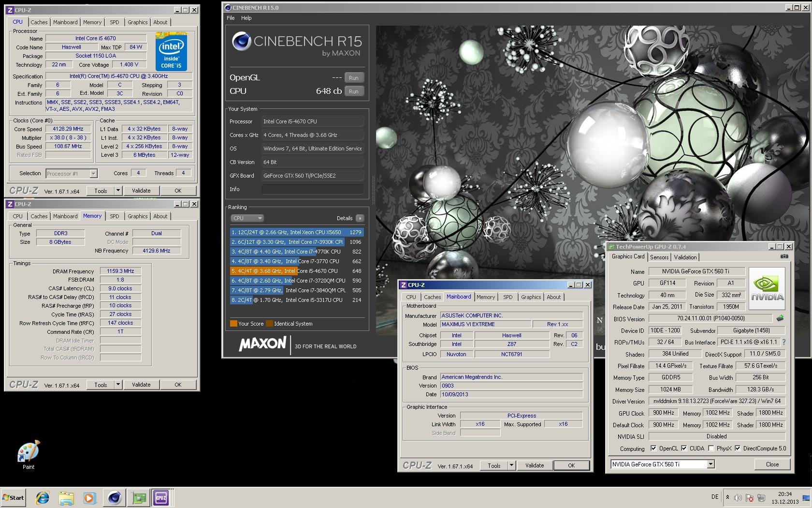
Task: Select ranking row Core i7-3930K
Action: tap(297, 242)
